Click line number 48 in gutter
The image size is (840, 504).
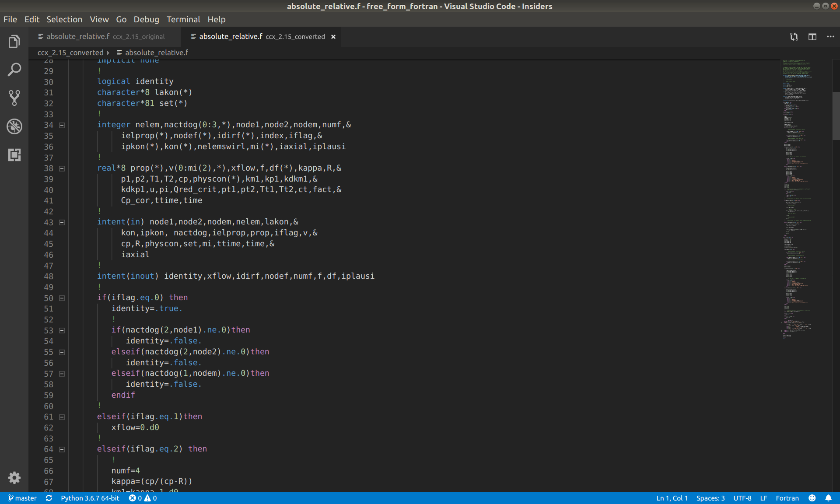click(x=49, y=276)
